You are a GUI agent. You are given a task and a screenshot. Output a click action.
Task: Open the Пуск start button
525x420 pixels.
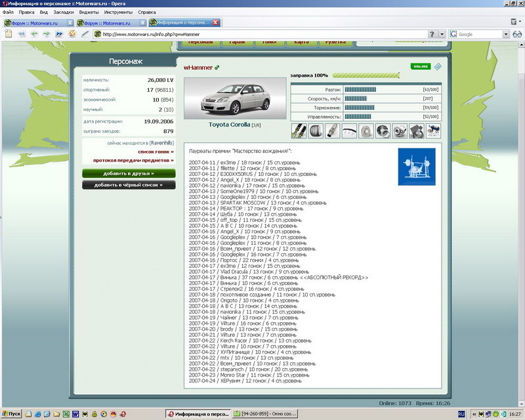tap(11, 414)
